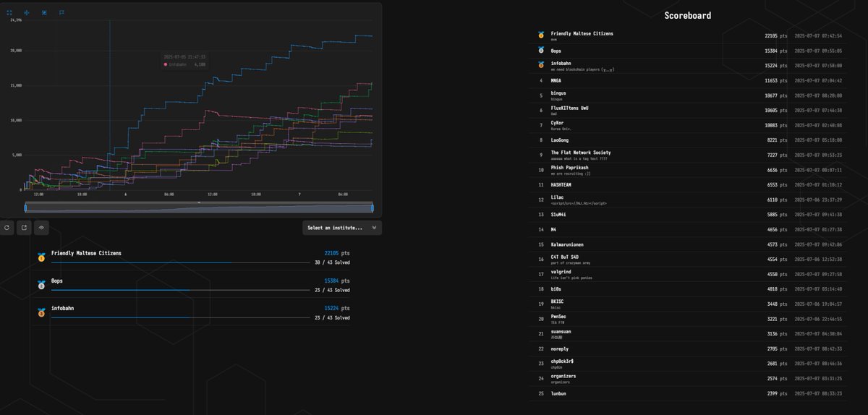The height and width of the screenshot is (415, 868).
Task: Click 'b10s' team in Scoreboard
Action: 556,289
